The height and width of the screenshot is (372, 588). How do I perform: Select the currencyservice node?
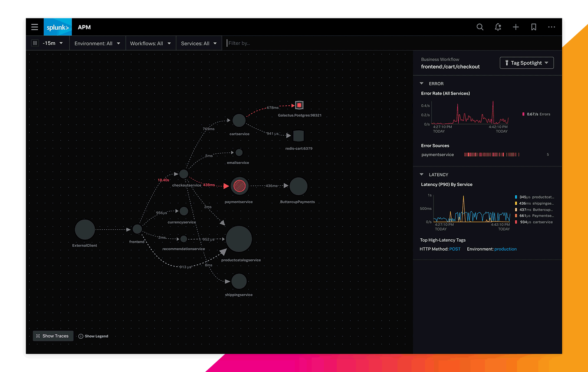[x=184, y=211]
